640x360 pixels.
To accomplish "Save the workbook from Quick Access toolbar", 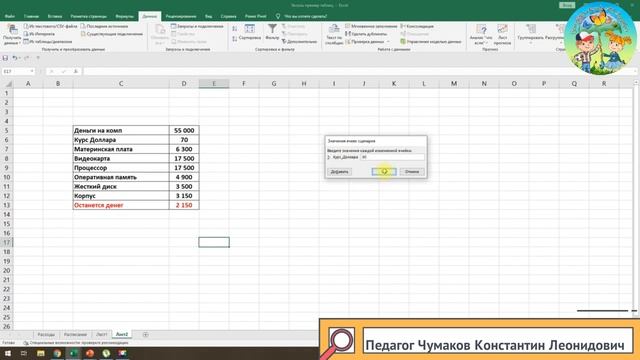I will click(x=5, y=58).
